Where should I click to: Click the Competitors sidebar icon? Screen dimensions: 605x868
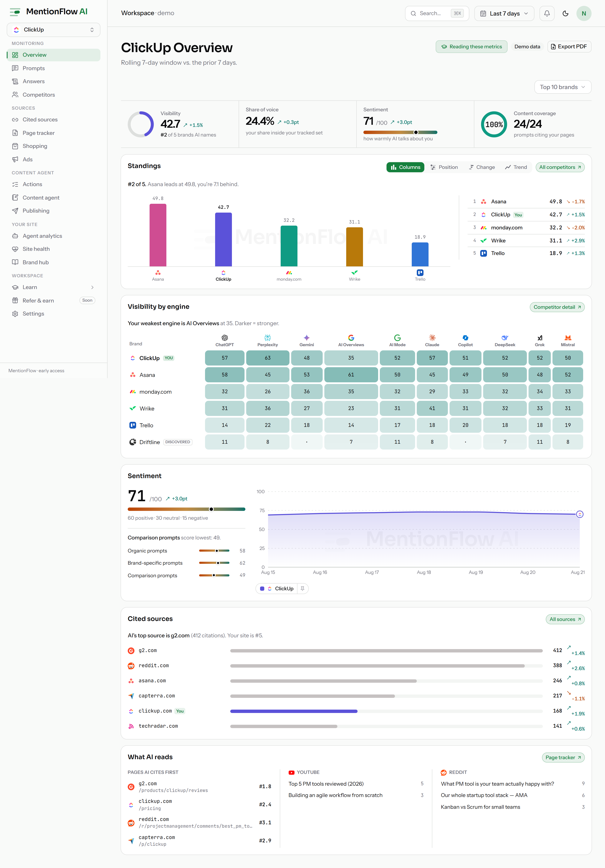[15, 95]
